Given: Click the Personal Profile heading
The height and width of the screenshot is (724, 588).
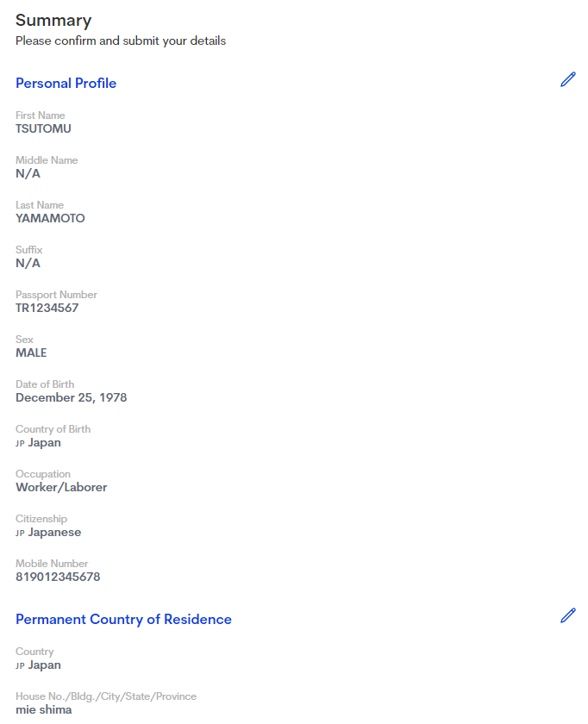Looking at the screenshot, I should click(66, 84).
